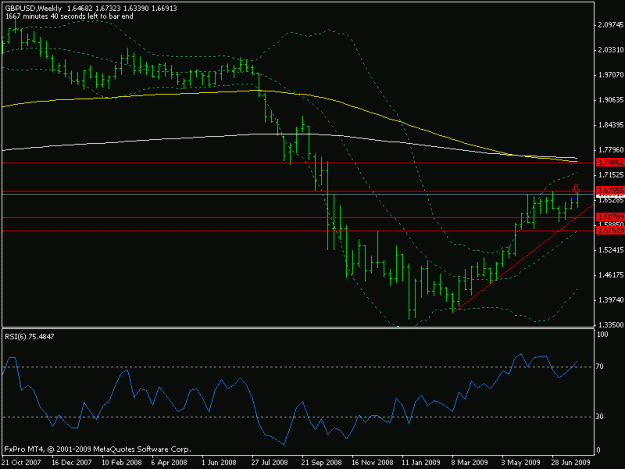Viewport: 625px width, 469px height.
Task: Click the 1 Jun 2008 date label
Action: tap(219, 463)
